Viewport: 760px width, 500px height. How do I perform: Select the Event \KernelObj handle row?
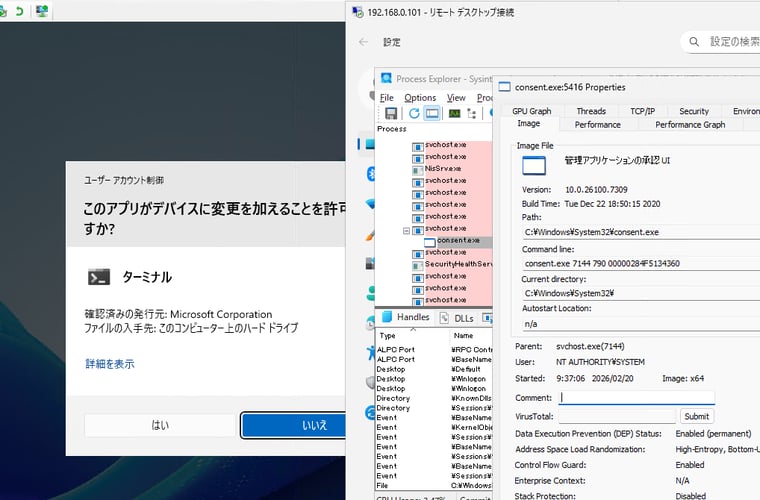tap(434, 427)
